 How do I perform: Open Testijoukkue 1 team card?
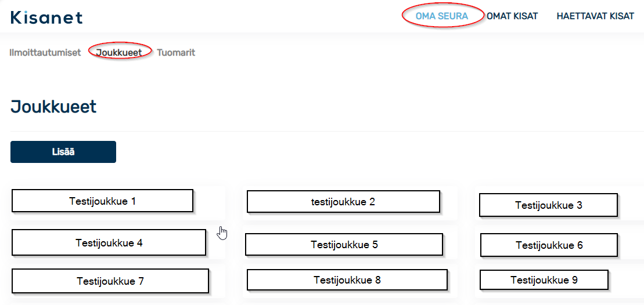(x=102, y=201)
